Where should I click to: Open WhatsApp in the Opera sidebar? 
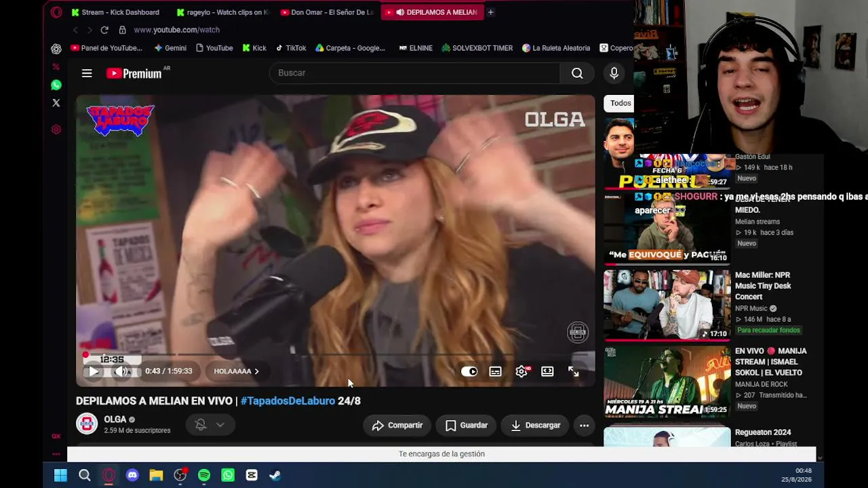[56, 85]
